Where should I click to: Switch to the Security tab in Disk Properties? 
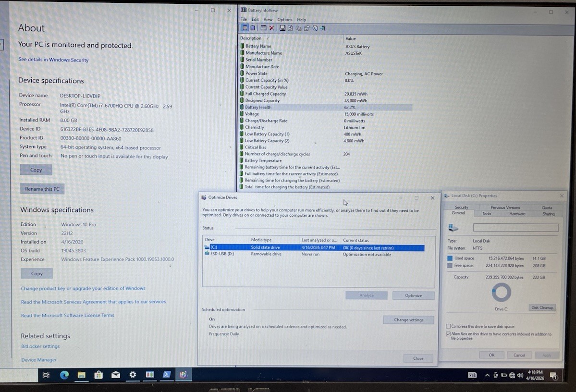coord(461,207)
